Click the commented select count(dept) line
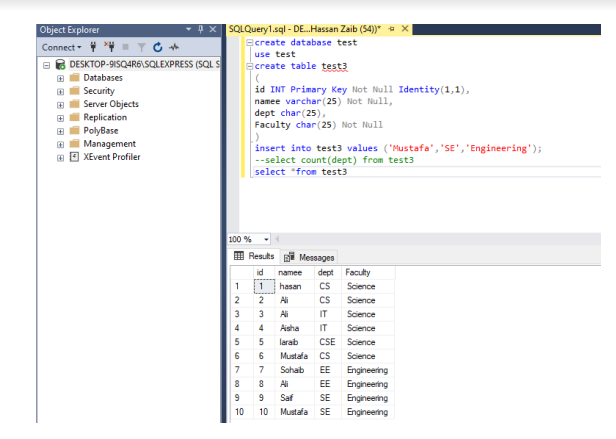Screen dimensions: 616x439 pos(334,160)
